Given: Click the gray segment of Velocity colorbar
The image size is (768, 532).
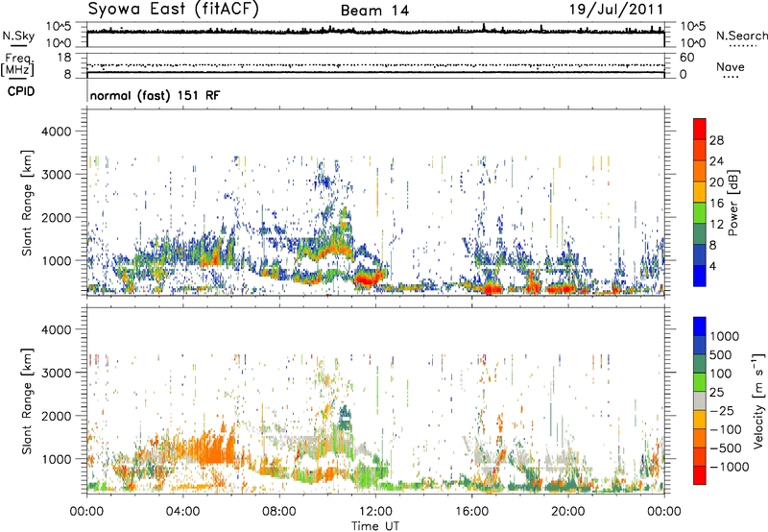Looking at the screenshot, I should pos(700,400).
